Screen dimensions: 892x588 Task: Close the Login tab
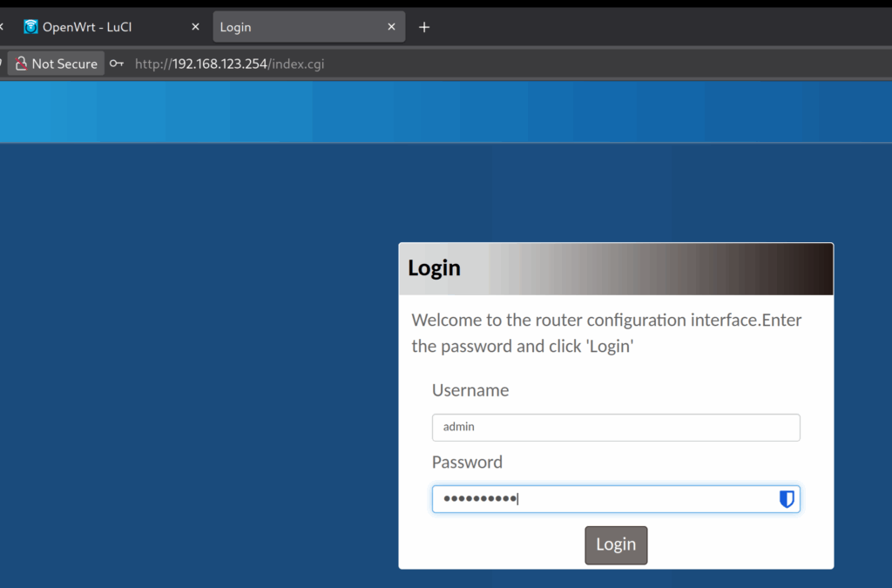point(392,27)
